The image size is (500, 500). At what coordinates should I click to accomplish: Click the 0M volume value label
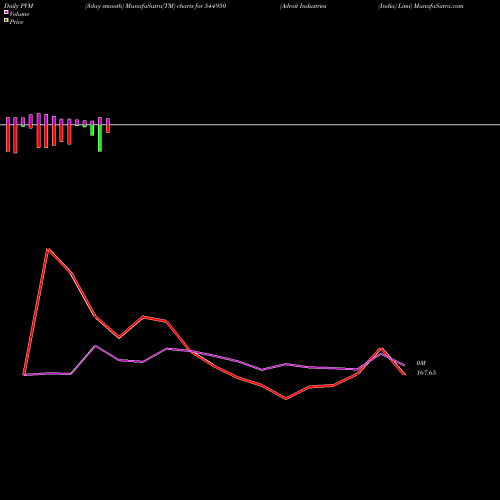point(421,363)
